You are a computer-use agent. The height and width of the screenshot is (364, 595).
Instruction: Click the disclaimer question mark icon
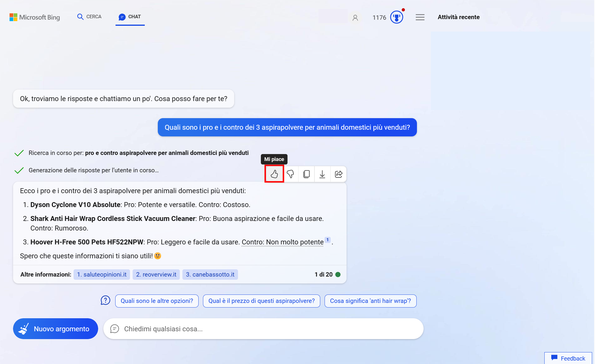(x=105, y=301)
